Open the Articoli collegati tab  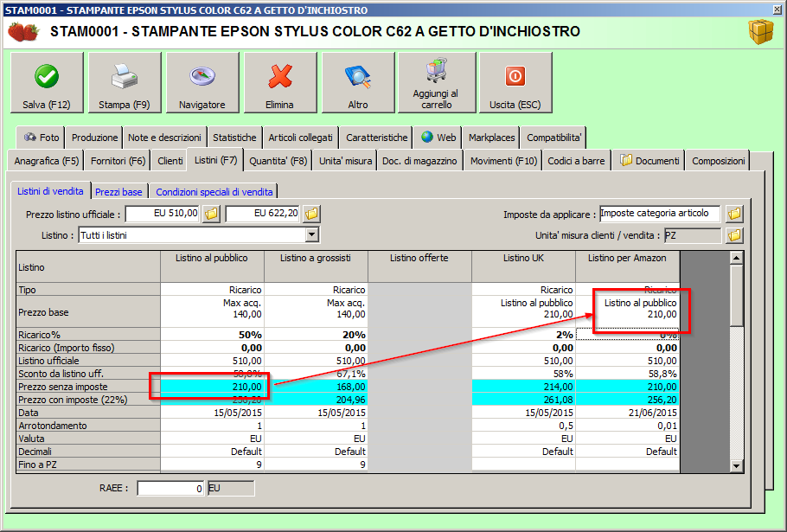pos(300,138)
